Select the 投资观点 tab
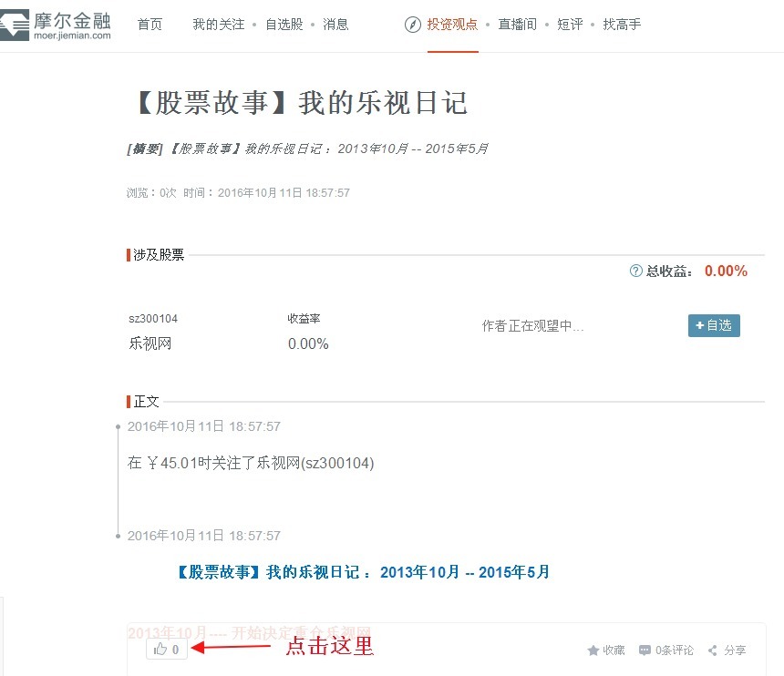Image resolution: width=784 pixels, height=676 pixels. (x=452, y=24)
